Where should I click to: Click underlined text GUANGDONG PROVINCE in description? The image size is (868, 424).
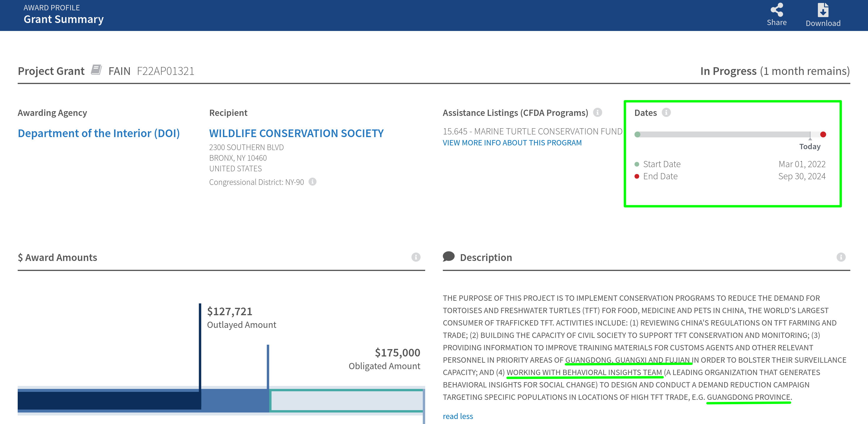(748, 397)
